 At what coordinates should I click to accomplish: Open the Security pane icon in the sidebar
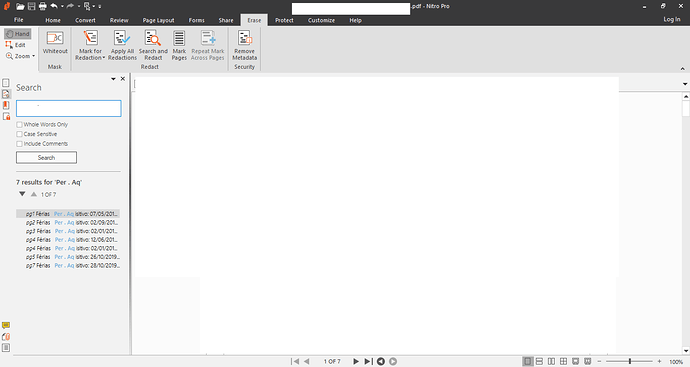(x=6, y=116)
